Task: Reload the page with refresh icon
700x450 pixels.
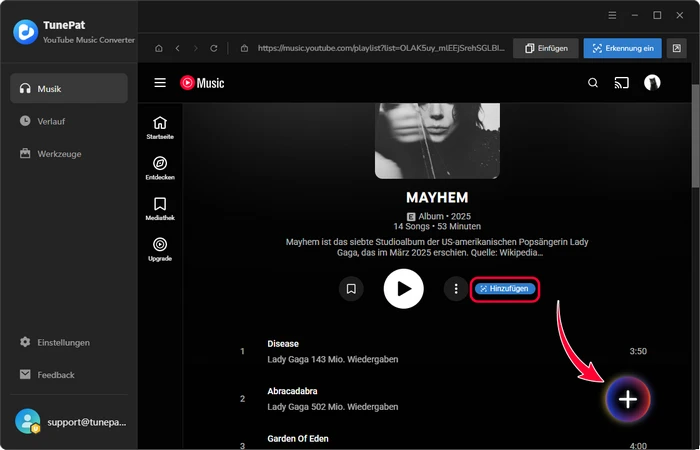Action: 214,48
